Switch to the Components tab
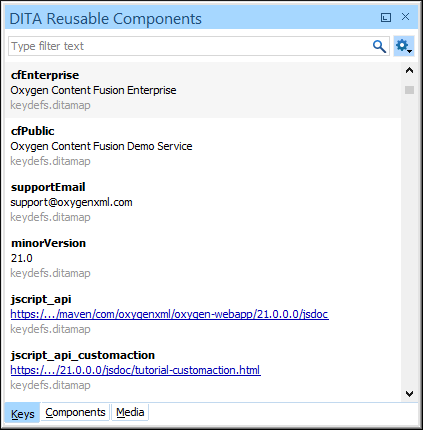 point(75,412)
